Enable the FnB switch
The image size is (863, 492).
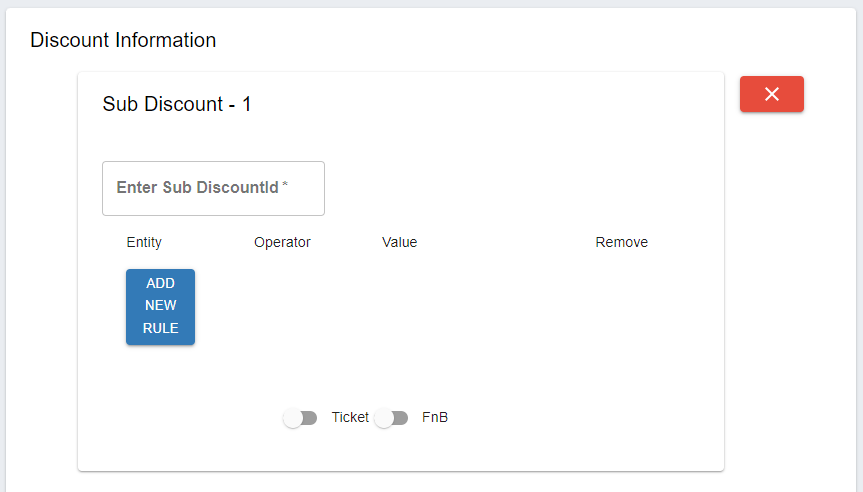(x=391, y=418)
